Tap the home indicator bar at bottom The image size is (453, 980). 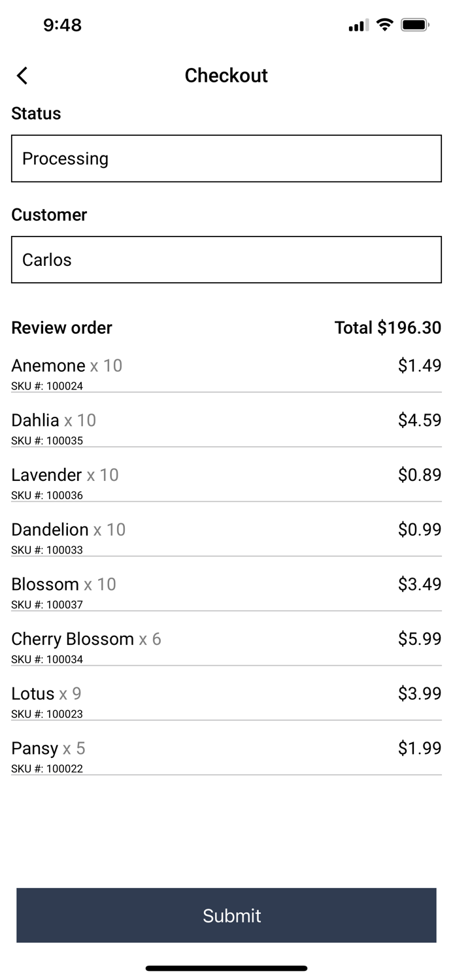(226, 968)
